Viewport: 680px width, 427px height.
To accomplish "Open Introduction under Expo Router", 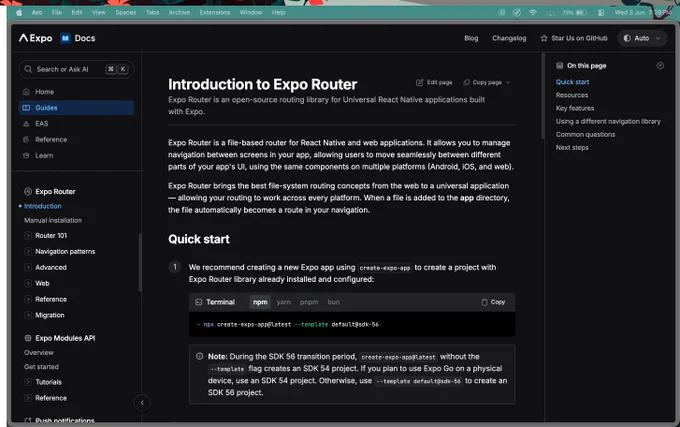I will coord(42,206).
